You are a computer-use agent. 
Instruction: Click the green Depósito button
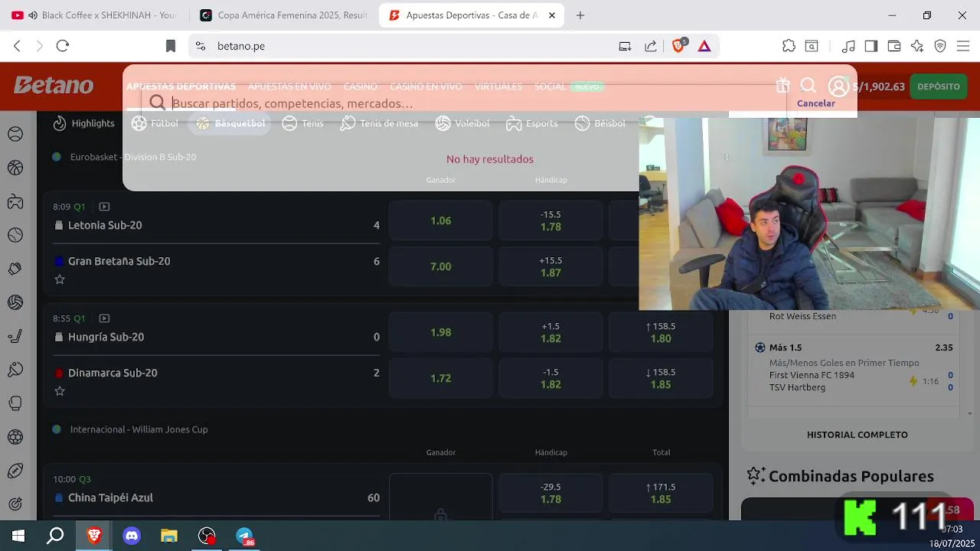coord(939,86)
